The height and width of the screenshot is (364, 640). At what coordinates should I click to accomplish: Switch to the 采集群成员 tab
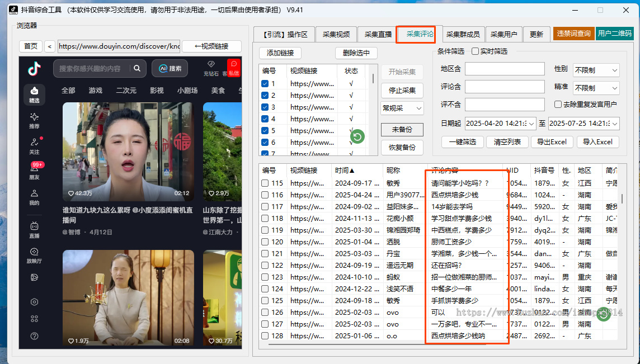(x=463, y=34)
